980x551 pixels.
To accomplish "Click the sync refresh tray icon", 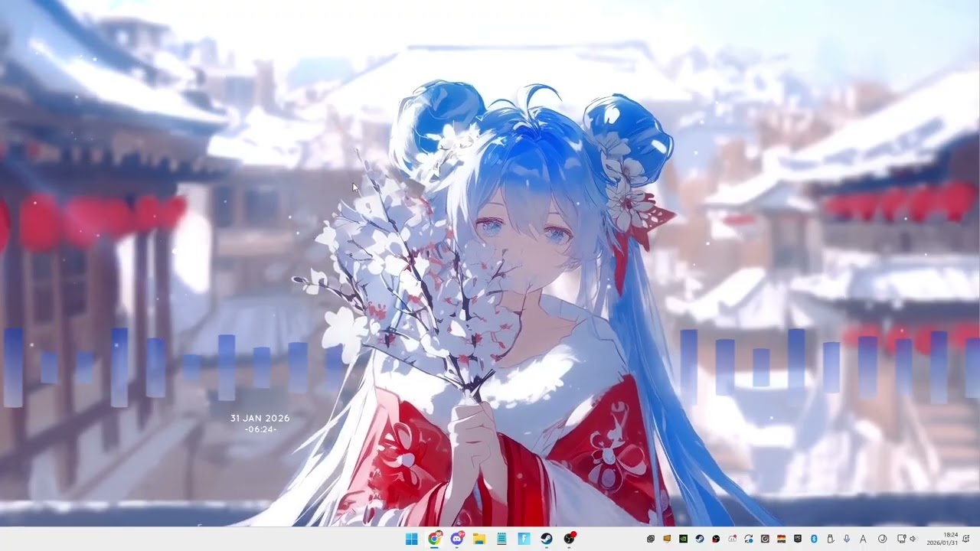I will tap(749, 539).
